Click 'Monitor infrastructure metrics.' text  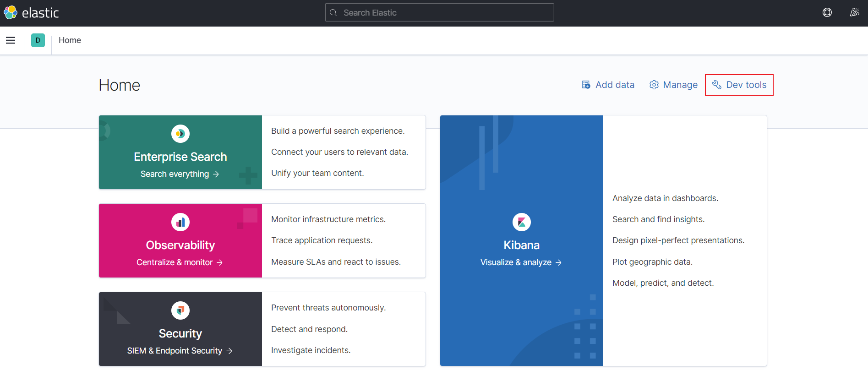(x=328, y=219)
